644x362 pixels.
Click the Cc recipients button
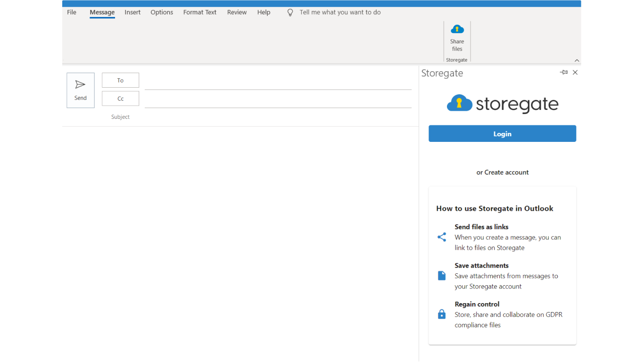pyautogui.click(x=120, y=99)
